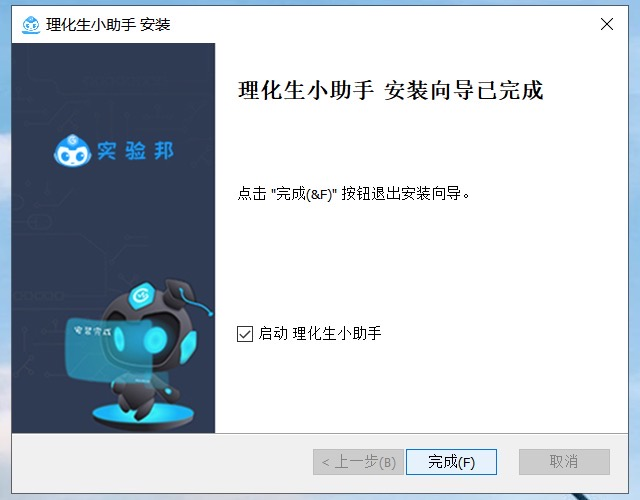Click the disabled 取消 button
The height and width of the screenshot is (500, 640).
(564, 462)
